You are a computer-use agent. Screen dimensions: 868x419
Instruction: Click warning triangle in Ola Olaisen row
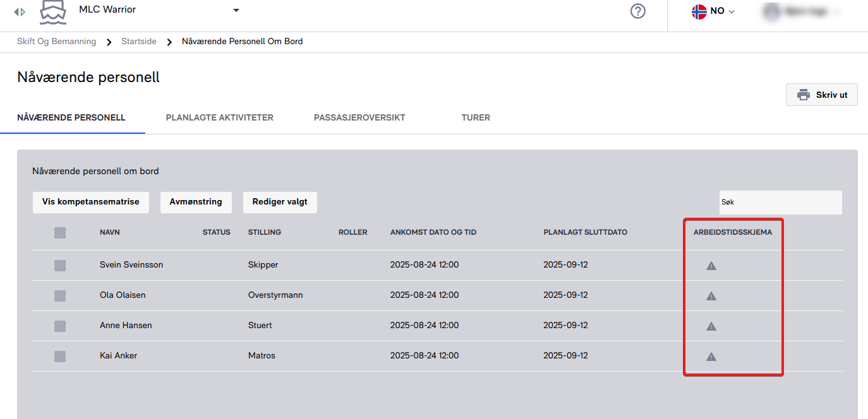711,296
